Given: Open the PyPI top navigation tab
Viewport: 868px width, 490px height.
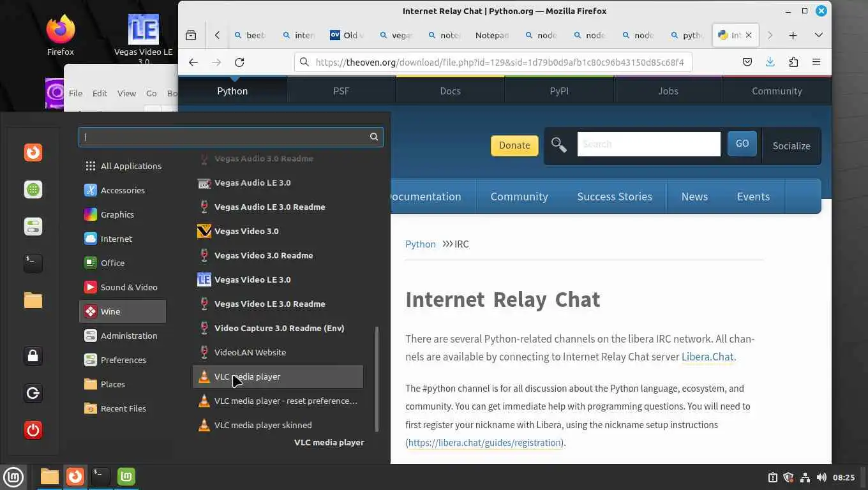Looking at the screenshot, I should tap(559, 91).
